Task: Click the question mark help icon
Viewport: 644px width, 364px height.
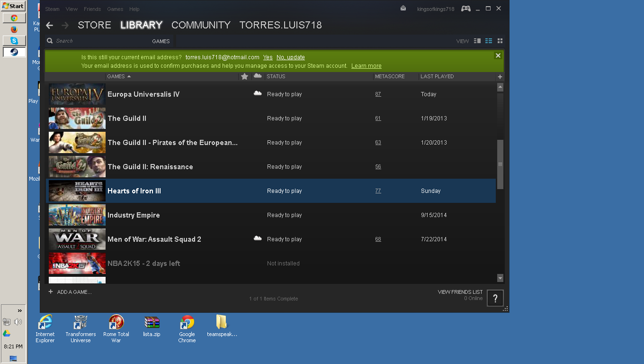Action: (x=495, y=298)
